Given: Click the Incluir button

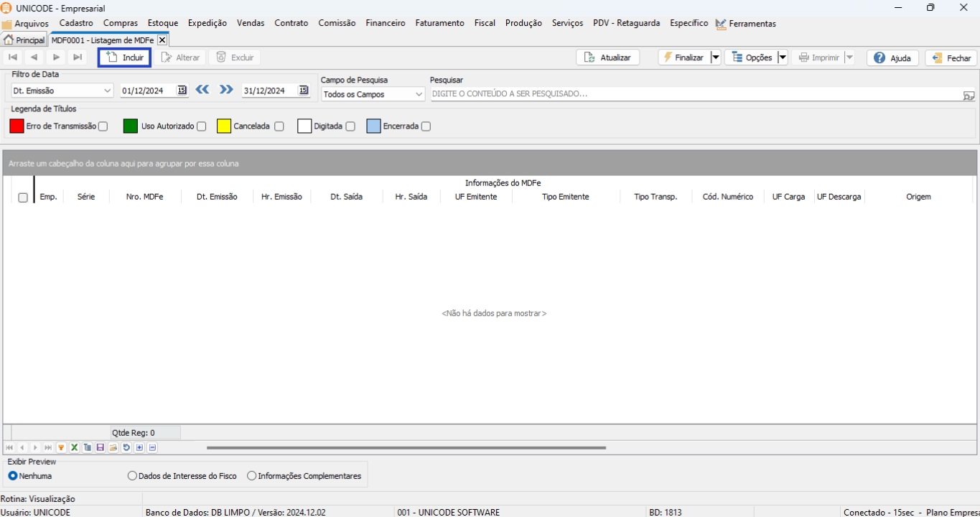Looking at the screenshot, I should pos(125,57).
